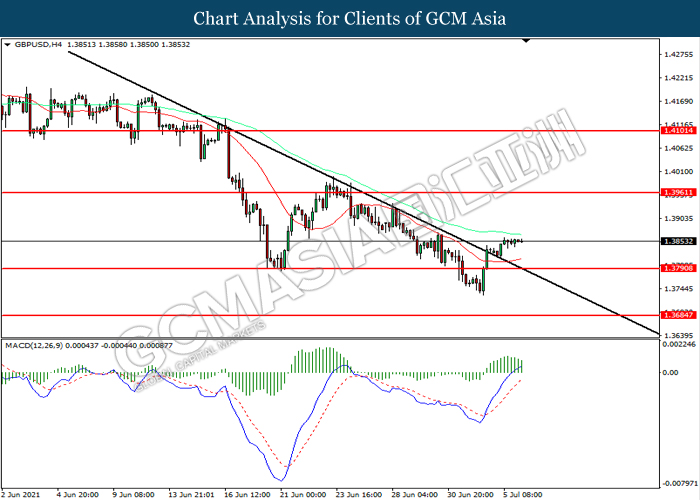This screenshot has width=700, height=500.
Task: Open the GBPUSD,H4 symbol dropdown arrow
Action: click(7, 45)
